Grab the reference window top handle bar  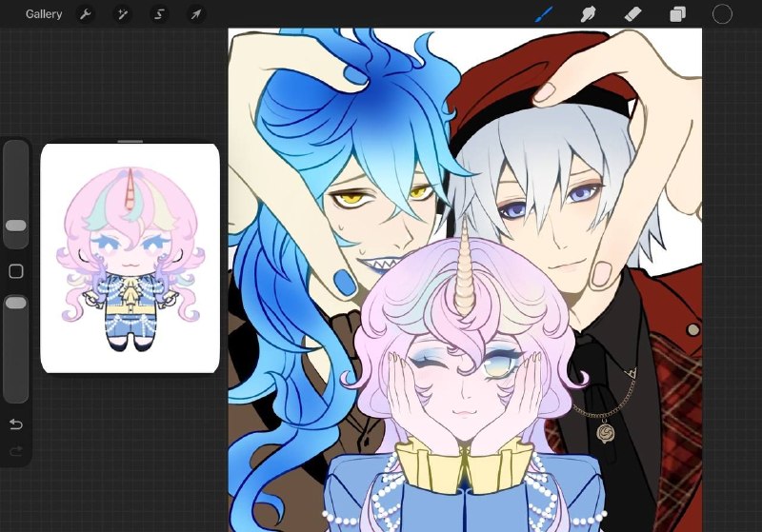130,141
